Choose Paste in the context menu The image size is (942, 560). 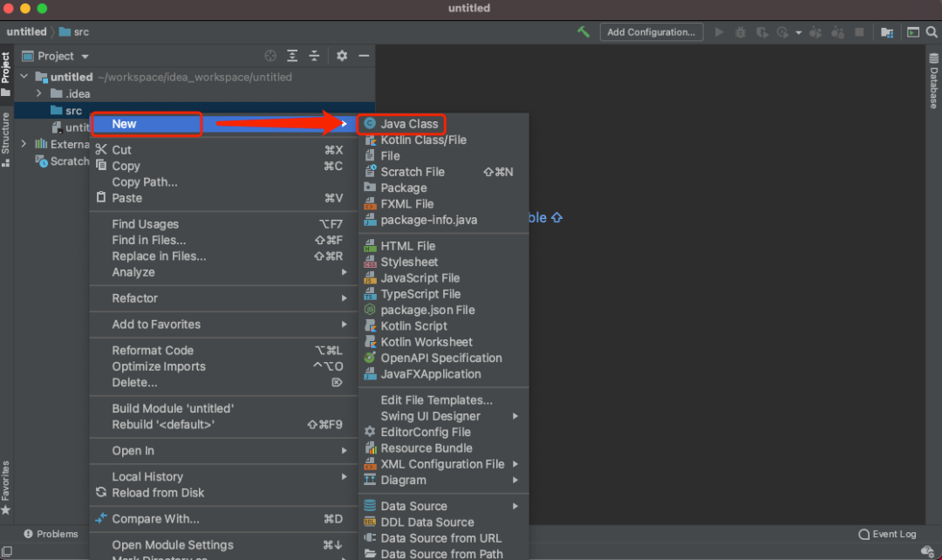[223, 198]
